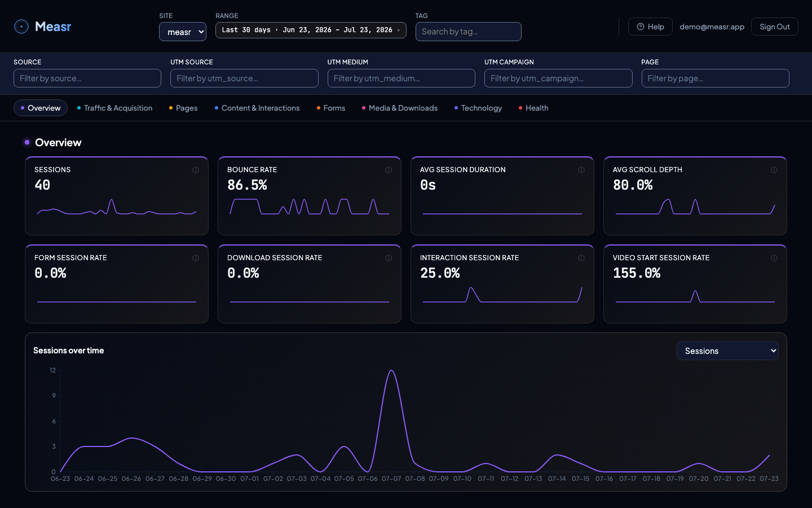Click the Video Start Session Rate sparkline
Image resolution: width=812 pixels, height=508 pixels.
[x=695, y=296]
